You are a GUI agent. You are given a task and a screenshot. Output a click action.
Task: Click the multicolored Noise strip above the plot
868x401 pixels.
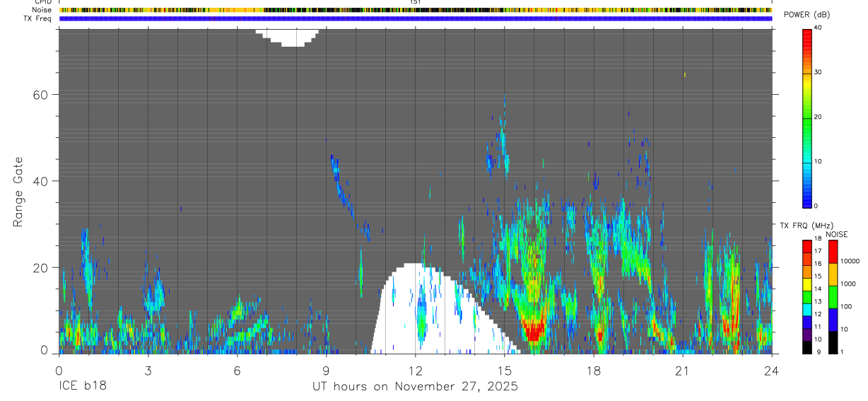tap(416, 10)
